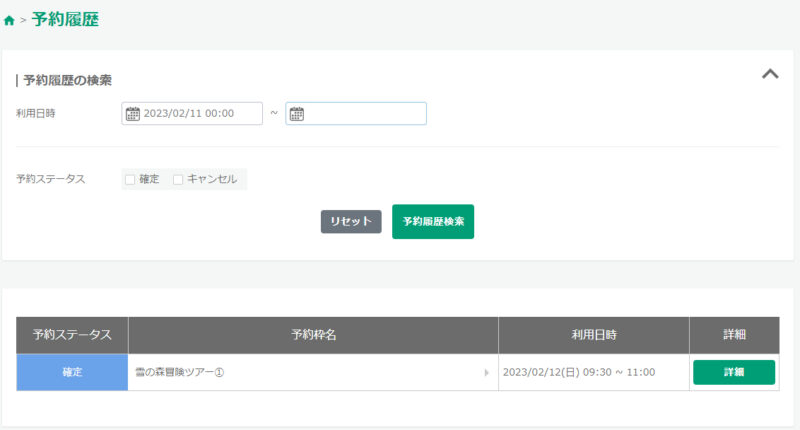The image size is (800, 430).
Task: Collapse the 予約履歴の検索 panel
Action: tap(770, 74)
